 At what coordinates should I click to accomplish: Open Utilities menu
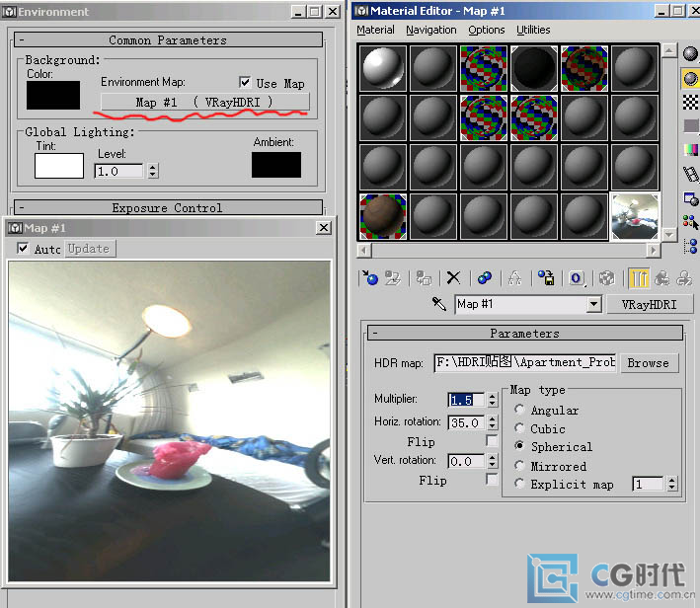[x=533, y=30]
